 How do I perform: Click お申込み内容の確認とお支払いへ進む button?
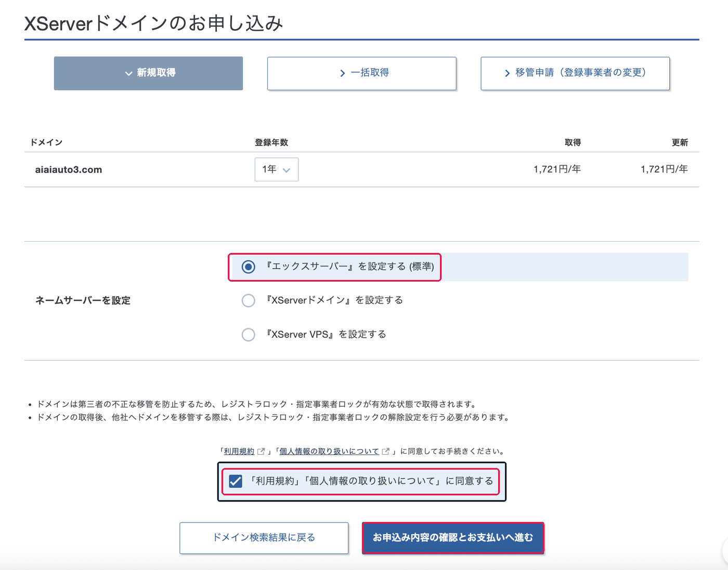tap(453, 538)
